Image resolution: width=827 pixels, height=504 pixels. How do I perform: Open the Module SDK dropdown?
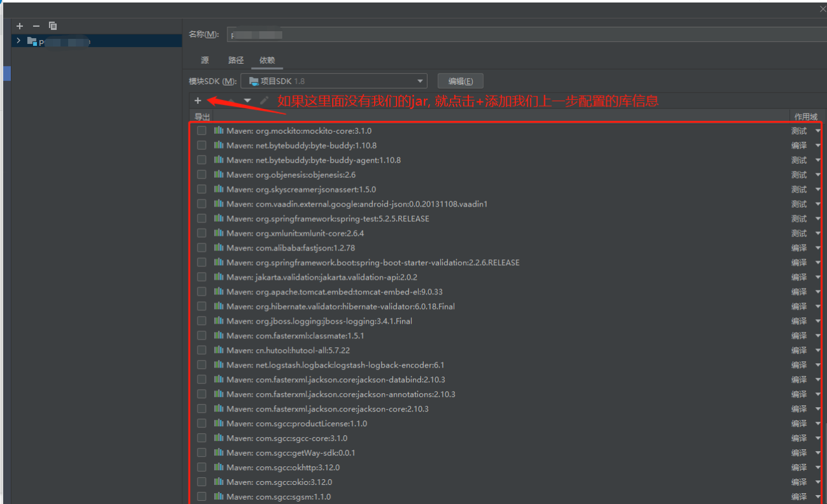pyautogui.click(x=334, y=81)
